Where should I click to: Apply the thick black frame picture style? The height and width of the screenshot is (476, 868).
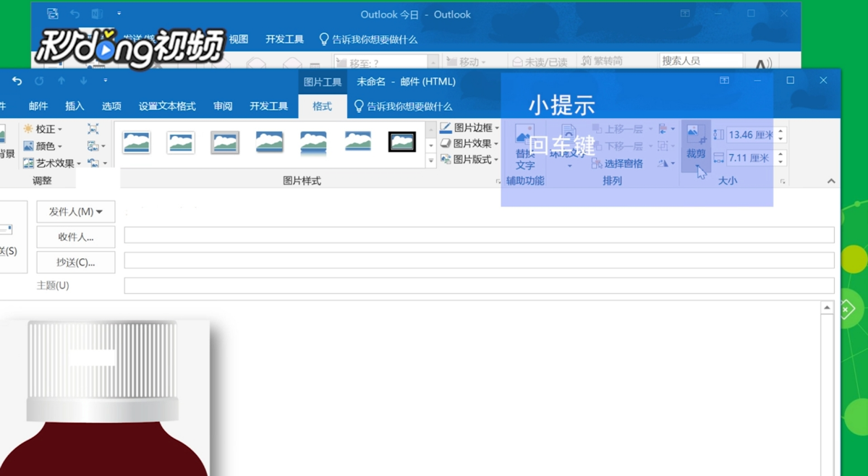point(402,142)
